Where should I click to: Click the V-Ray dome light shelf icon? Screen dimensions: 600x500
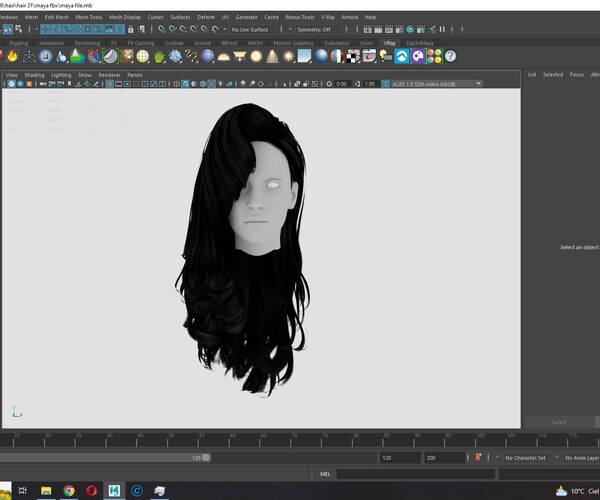point(223,57)
